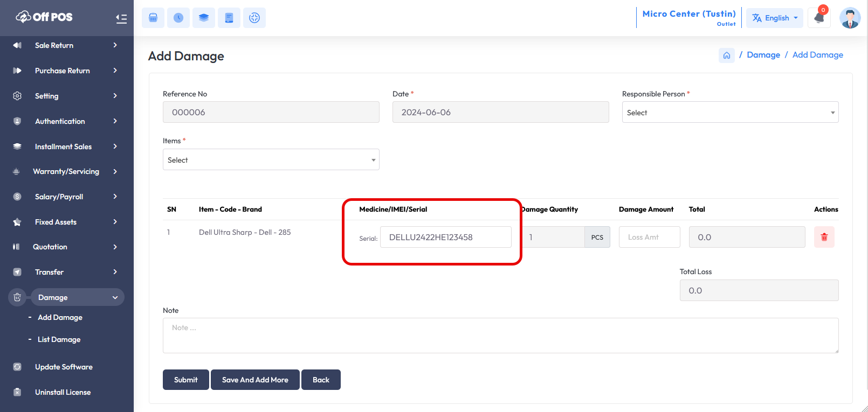Collapse the sidebar with the menu toggle icon
This screenshot has height=412, width=868.
[121, 19]
